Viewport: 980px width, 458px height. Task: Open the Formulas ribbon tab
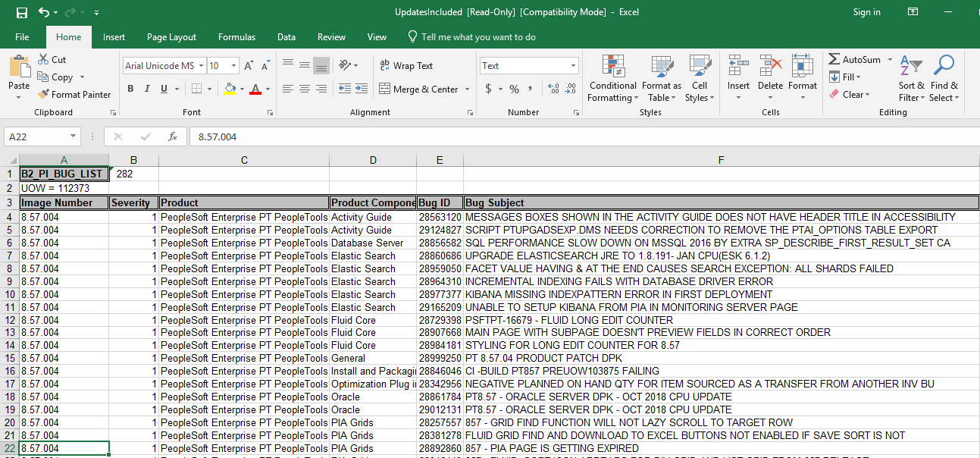[236, 37]
